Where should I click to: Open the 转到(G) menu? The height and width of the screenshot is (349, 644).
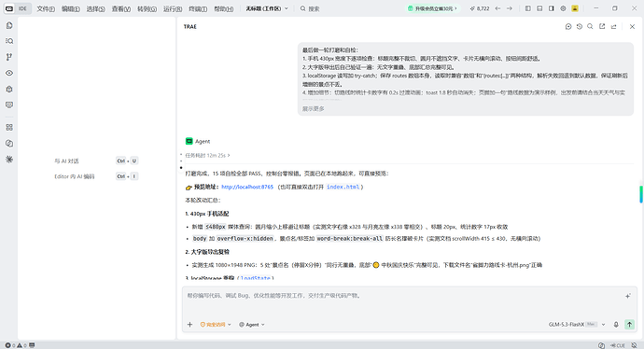(x=147, y=8)
